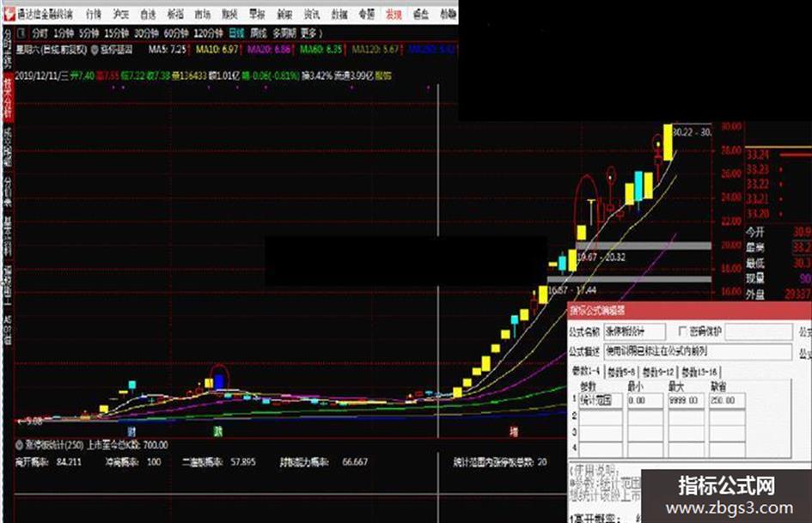Click the 最低 quote row

[778, 263]
